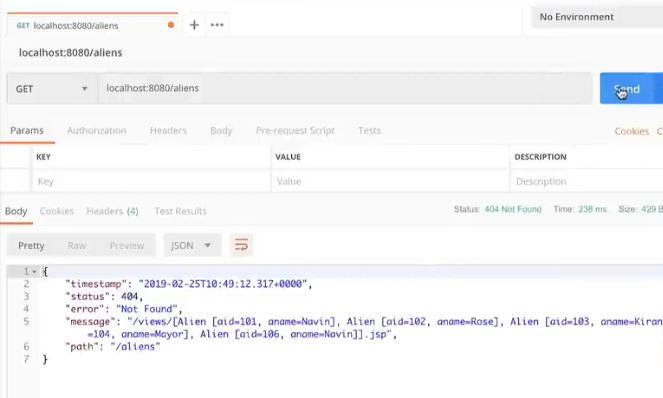
Task: Choose the Preview view mode
Action: (x=127, y=246)
